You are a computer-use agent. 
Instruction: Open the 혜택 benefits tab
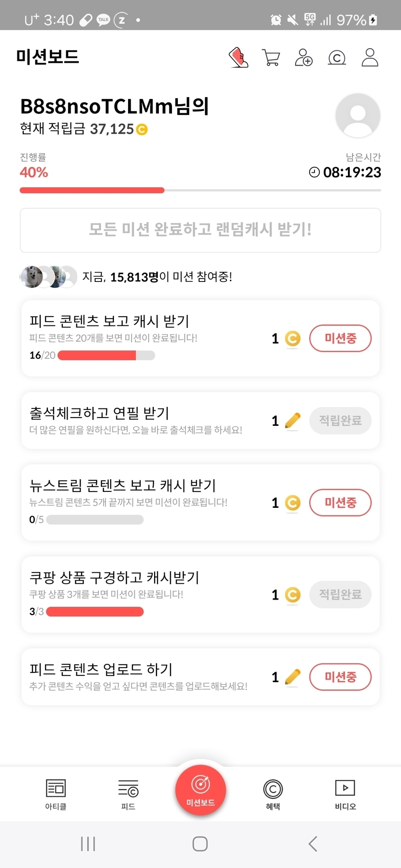[x=273, y=794]
